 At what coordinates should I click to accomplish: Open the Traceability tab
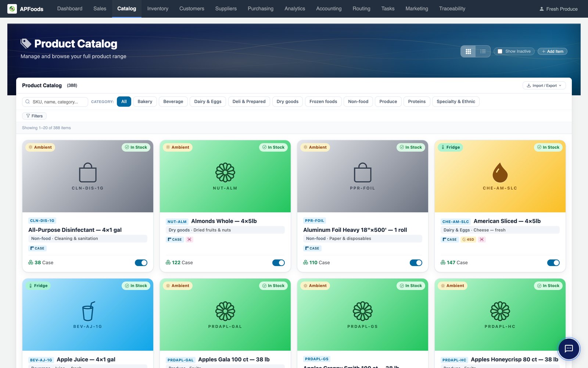click(x=452, y=9)
